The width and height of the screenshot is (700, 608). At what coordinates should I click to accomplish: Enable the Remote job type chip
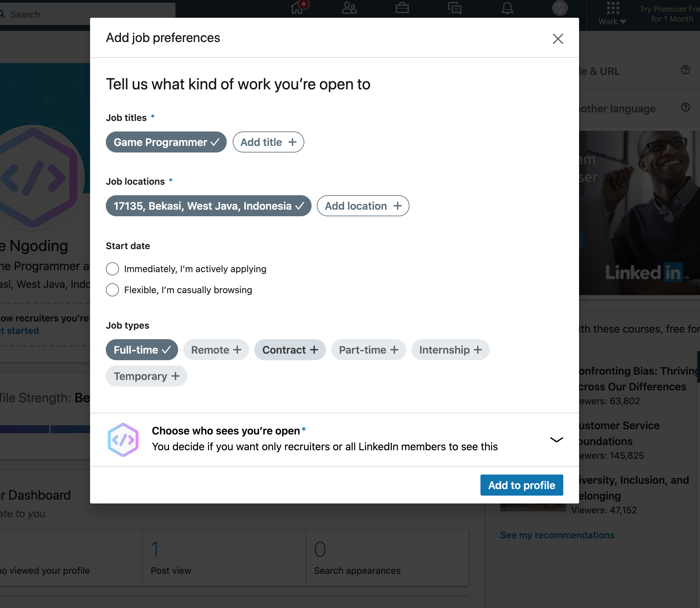[216, 350]
